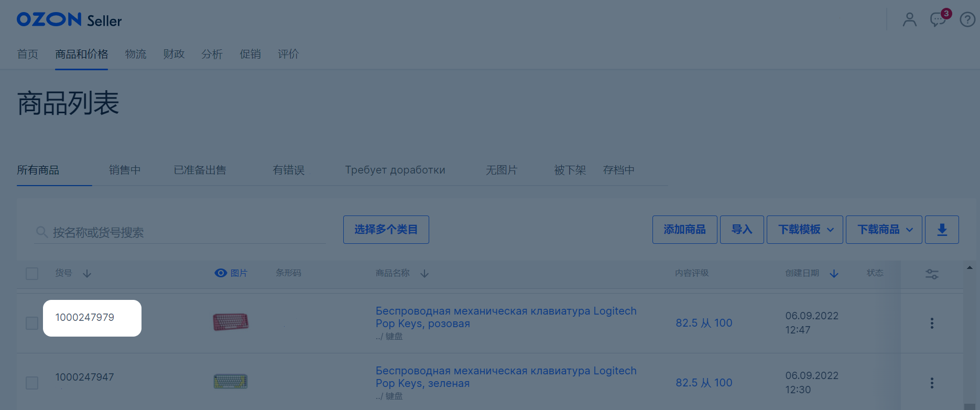This screenshot has height=410, width=980.
Task: Open the 财政 menu
Action: tap(174, 54)
